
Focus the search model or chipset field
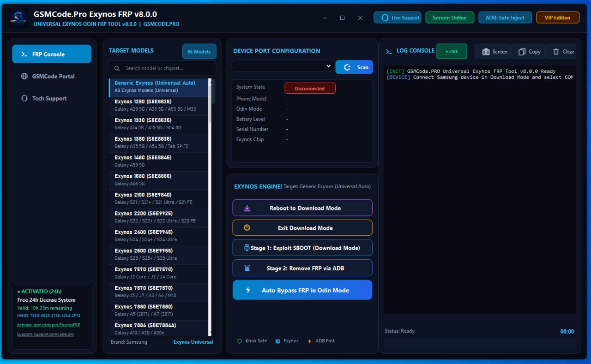[x=162, y=68]
